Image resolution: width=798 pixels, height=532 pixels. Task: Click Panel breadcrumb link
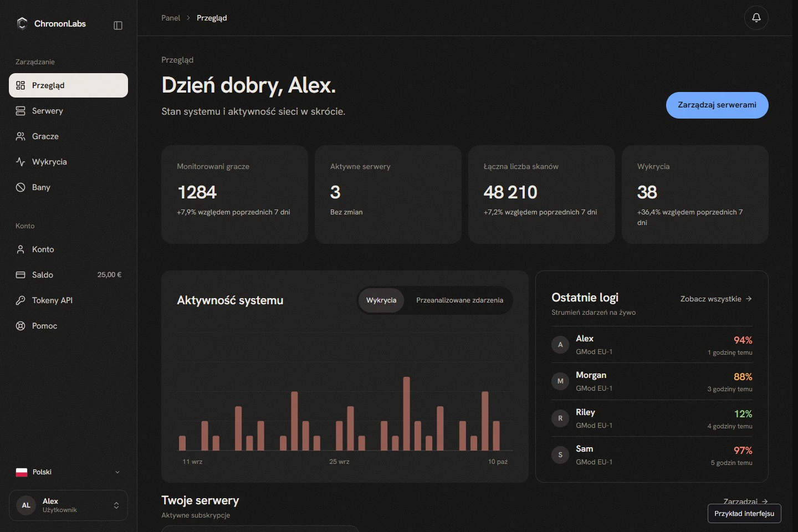171,18
